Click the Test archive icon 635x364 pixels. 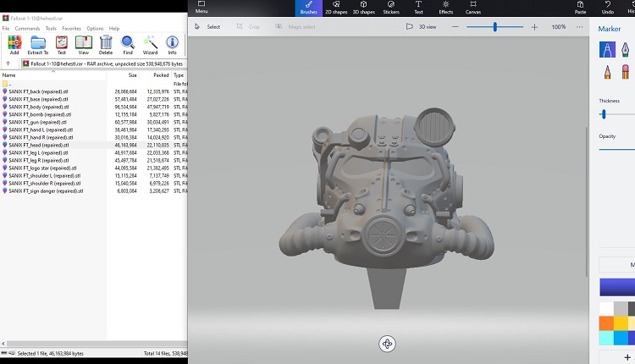[61, 44]
